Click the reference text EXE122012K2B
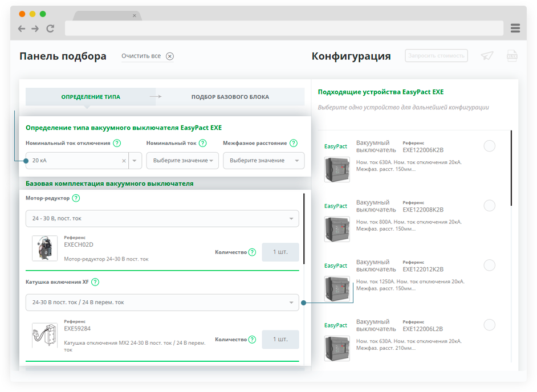Viewport: 537px width, 392px height. tap(423, 269)
